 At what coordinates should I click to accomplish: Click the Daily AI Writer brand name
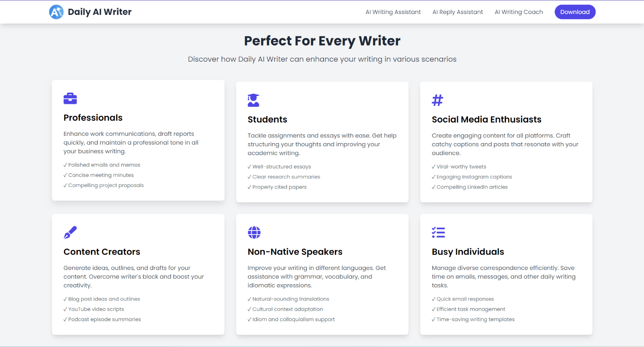(x=100, y=12)
